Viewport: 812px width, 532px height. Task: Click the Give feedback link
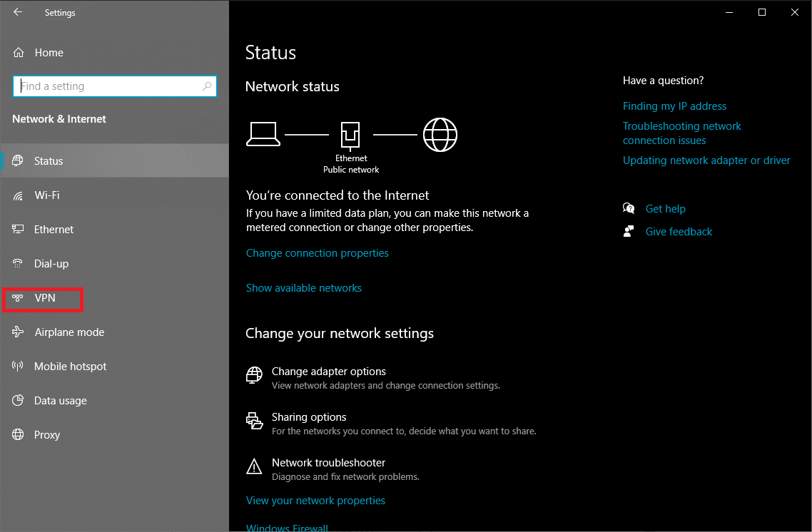[x=679, y=231]
